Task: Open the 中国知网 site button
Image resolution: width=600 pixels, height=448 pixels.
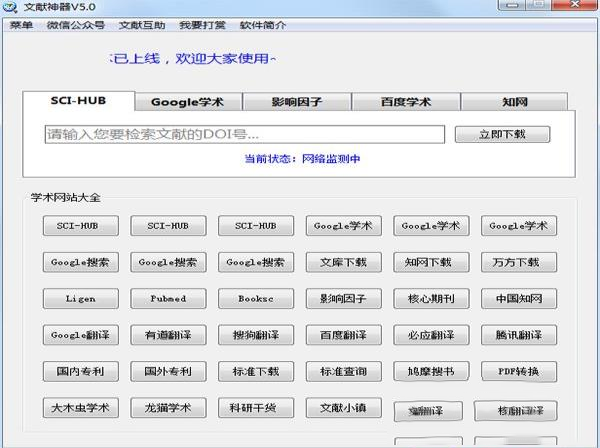Action: tap(519, 298)
